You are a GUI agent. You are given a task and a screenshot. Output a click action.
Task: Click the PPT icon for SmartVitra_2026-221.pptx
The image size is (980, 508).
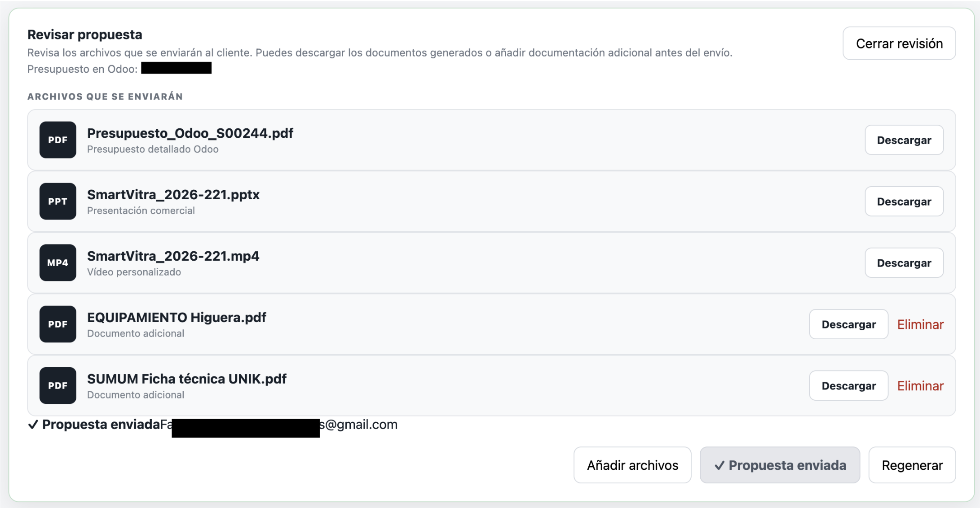[x=58, y=201]
